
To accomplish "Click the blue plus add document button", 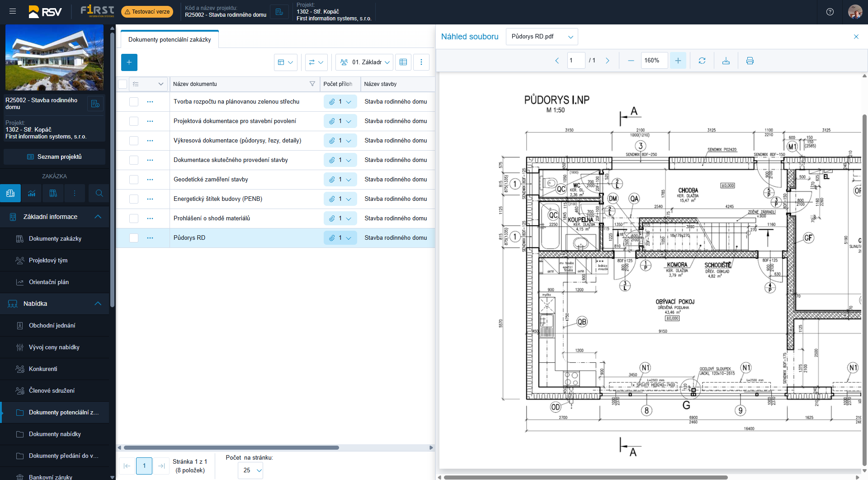I will (129, 62).
